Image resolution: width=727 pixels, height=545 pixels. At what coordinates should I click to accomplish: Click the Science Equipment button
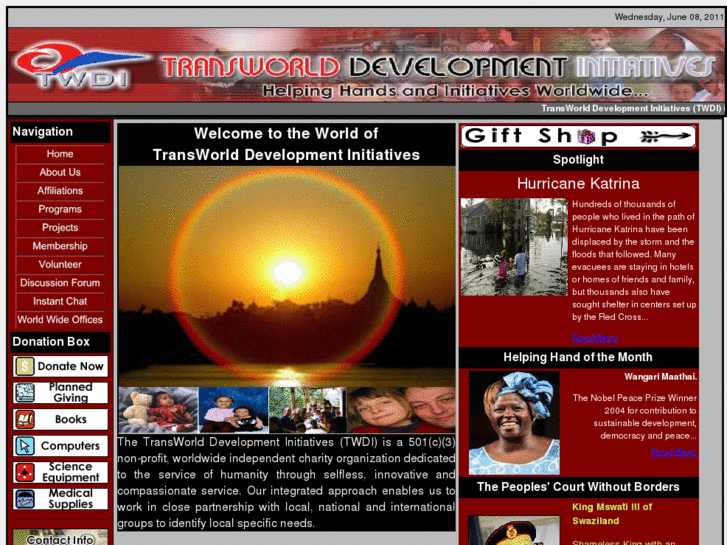pos(60,472)
